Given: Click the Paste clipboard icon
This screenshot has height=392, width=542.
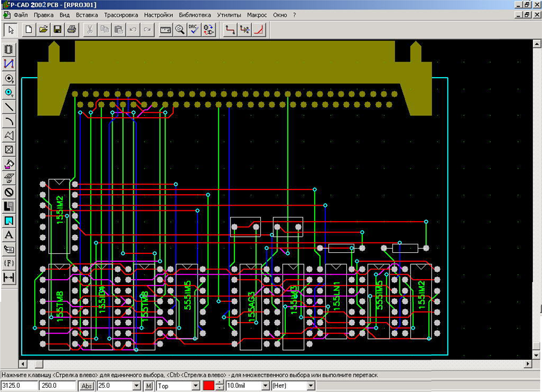Looking at the screenshot, I should pos(118,30).
